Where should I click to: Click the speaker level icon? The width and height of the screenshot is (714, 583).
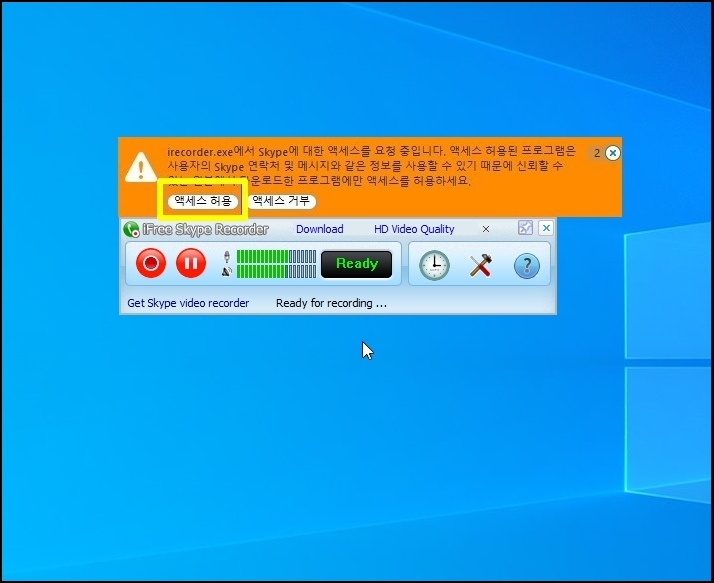(x=227, y=272)
